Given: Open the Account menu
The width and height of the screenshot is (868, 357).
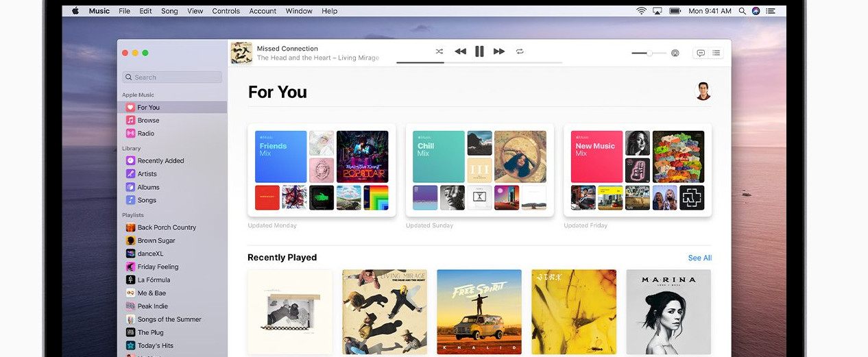Looking at the screenshot, I should pos(263,11).
